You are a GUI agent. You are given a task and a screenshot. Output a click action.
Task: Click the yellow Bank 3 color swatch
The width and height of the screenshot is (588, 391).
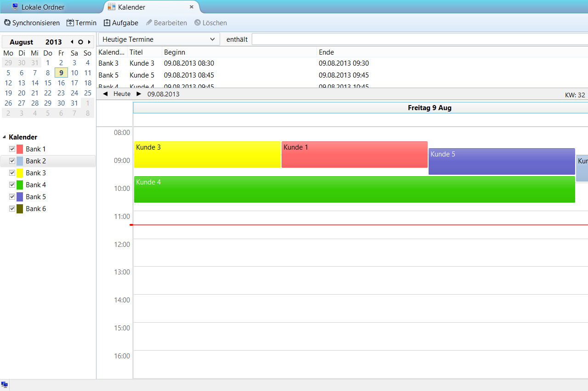pos(20,173)
